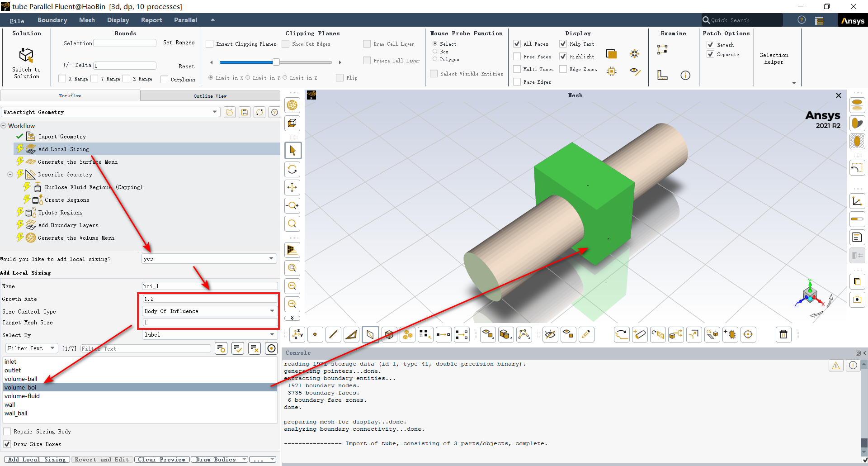Click the Examine info circle icon
The image size is (868, 466).
click(685, 75)
